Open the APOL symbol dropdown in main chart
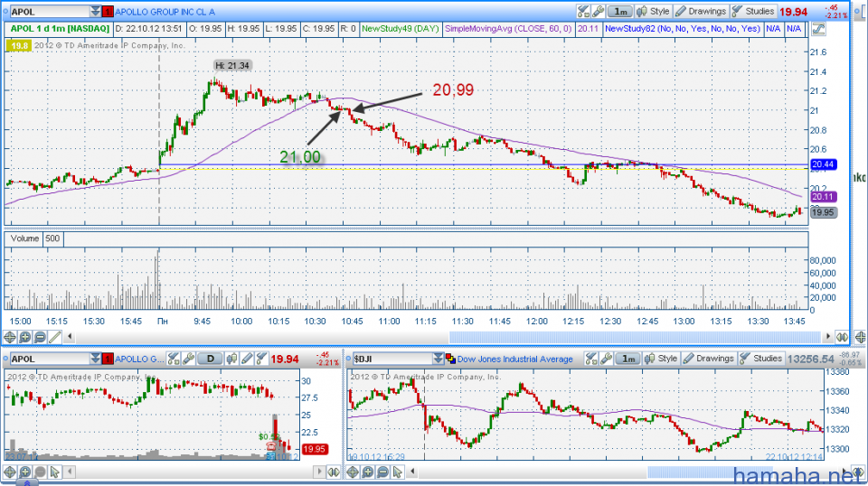Screen dimensions: 868x486 95,12
